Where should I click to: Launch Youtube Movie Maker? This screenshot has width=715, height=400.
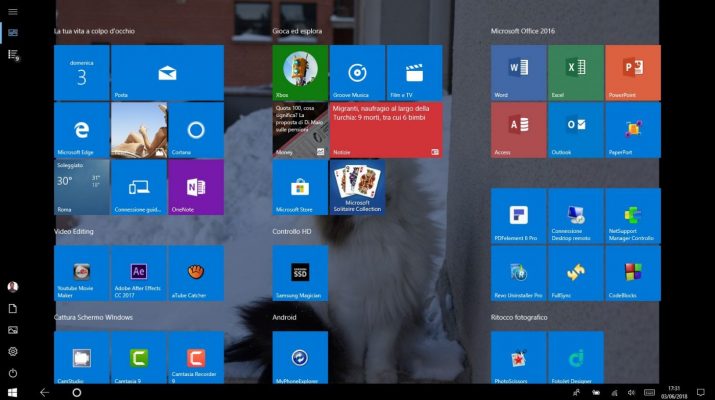pyautogui.click(x=82, y=273)
